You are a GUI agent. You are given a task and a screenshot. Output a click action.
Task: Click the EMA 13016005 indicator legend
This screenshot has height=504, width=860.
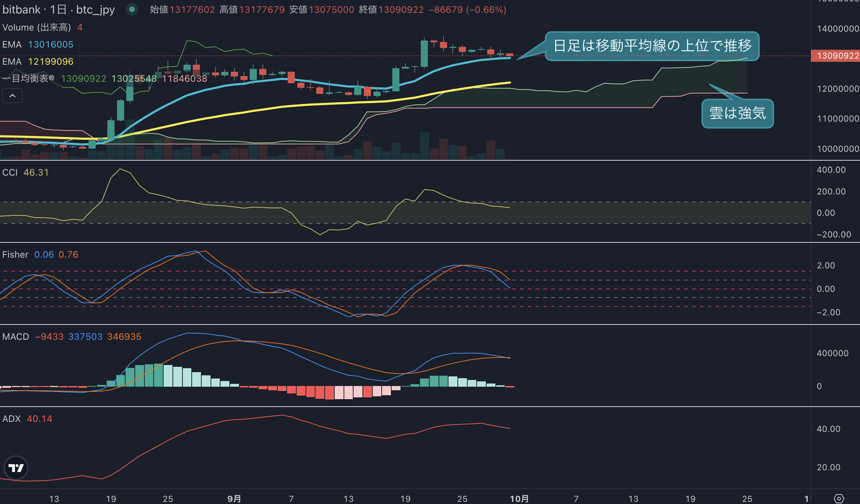coord(38,44)
